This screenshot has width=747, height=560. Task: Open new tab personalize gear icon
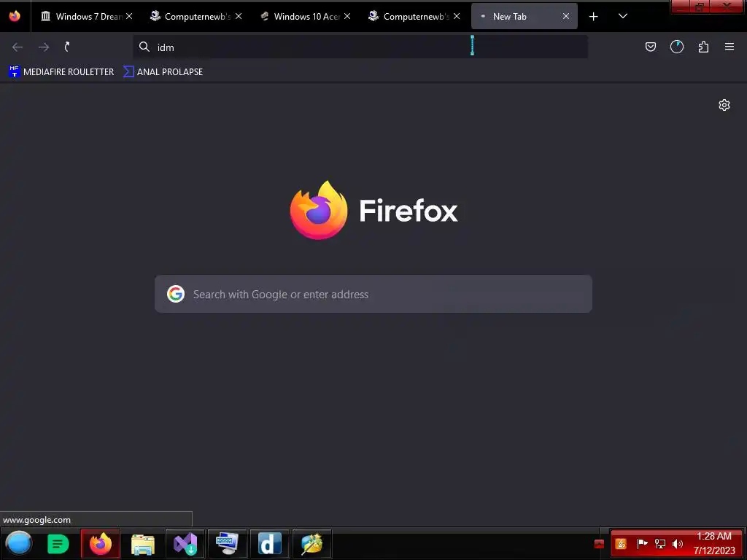coord(724,105)
